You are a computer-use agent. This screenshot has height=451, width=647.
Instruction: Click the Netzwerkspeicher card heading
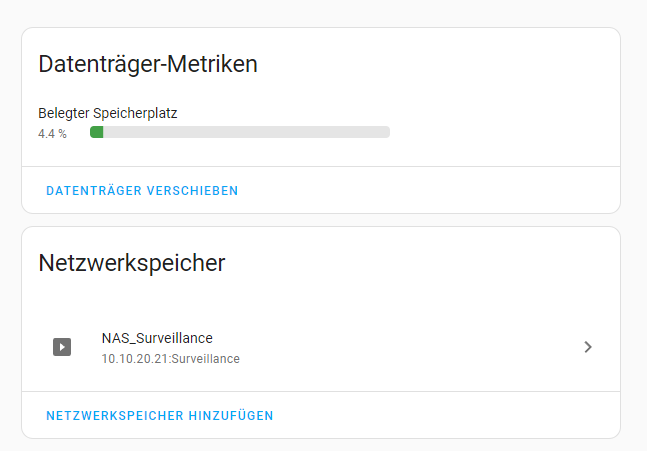coord(131,263)
